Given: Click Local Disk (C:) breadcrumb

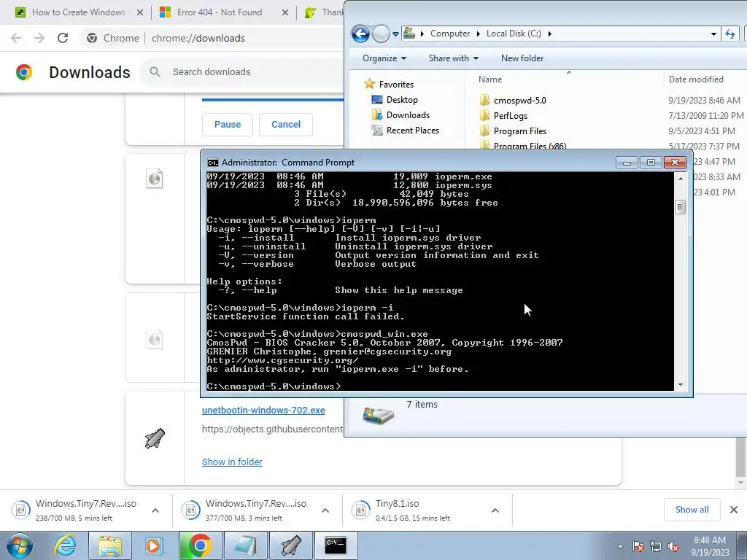Looking at the screenshot, I should [x=514, y=34].
